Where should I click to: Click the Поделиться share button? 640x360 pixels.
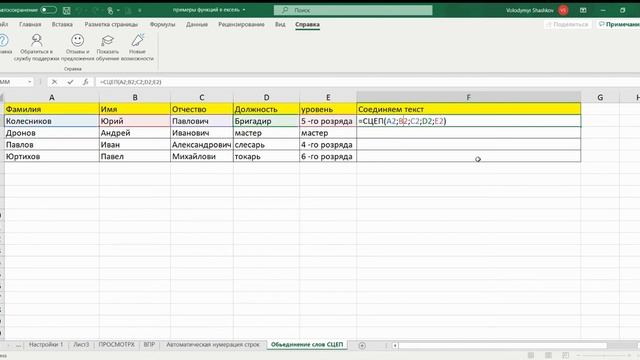point(568,24)
